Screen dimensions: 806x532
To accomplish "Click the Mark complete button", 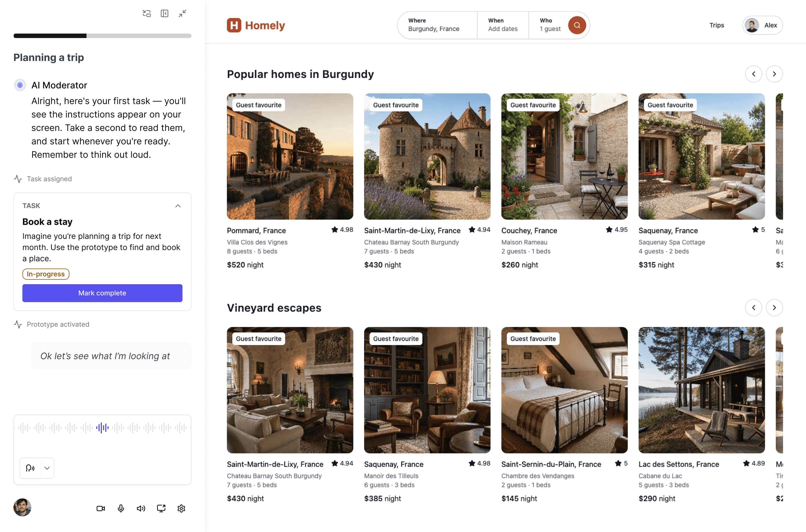I will [102, 293].
